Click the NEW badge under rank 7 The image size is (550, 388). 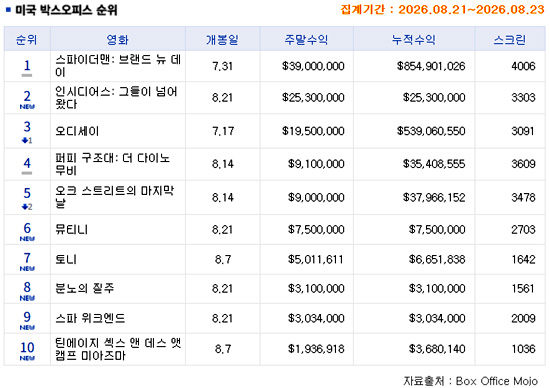pyautogui.click(x=27, y=269)
